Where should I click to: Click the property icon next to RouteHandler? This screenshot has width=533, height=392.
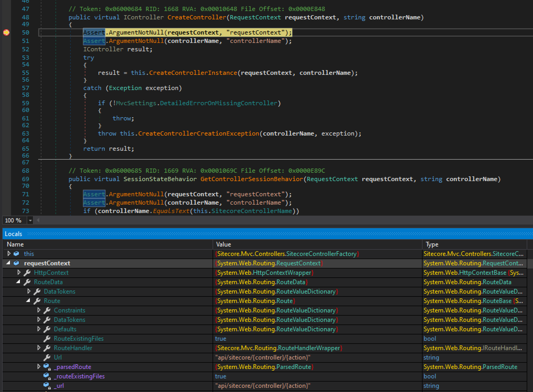[47, 348]
